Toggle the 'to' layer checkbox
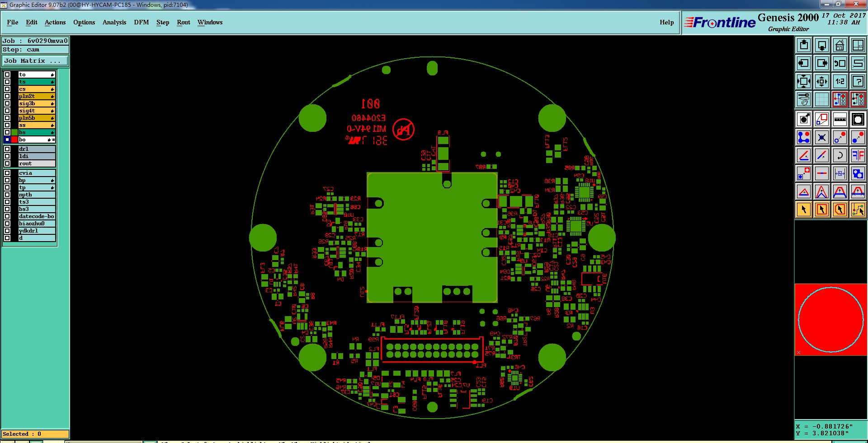 [x=7, y=75]
